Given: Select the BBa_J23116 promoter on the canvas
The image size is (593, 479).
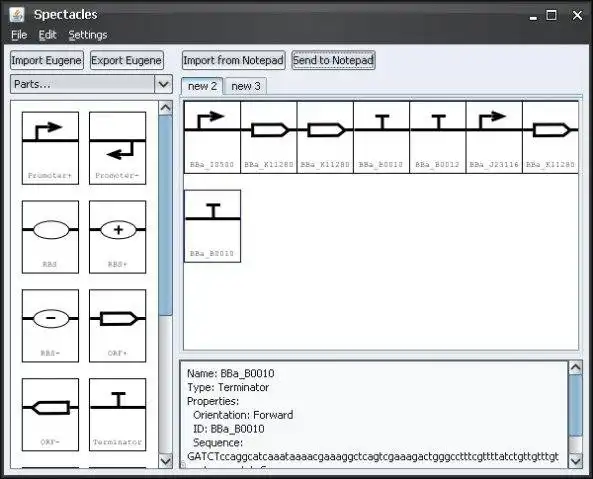Looking at the screenshot, I should (494, 137).
